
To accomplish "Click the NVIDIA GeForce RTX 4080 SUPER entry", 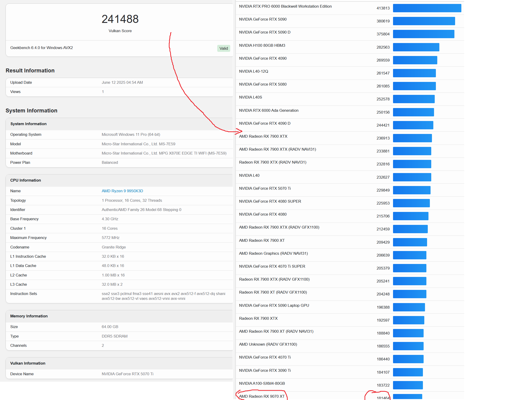I will (x=270, y=201).
